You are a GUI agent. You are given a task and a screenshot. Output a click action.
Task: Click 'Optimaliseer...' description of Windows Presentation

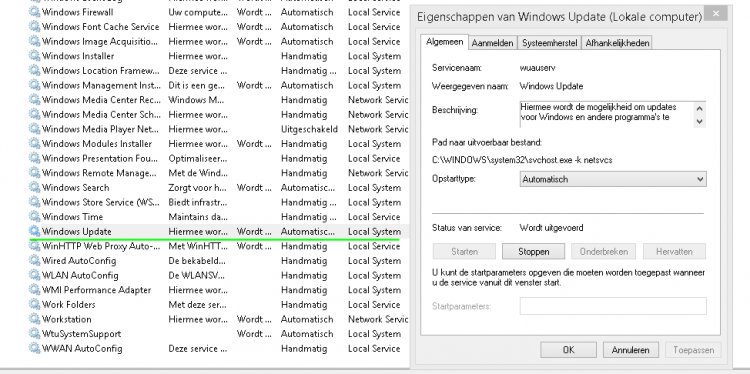pyautogui.click(x=198, y=158)
